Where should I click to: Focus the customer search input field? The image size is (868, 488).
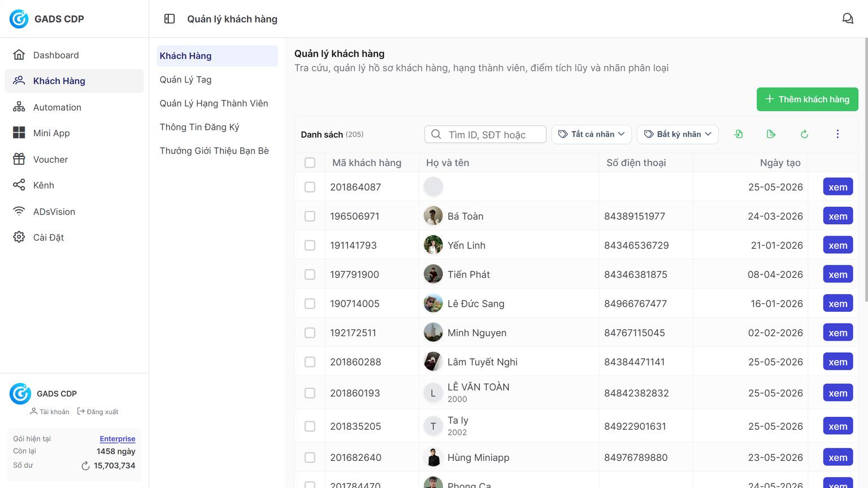(485, 134)
